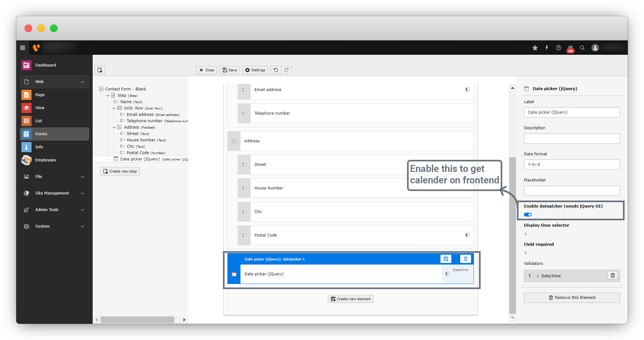Click the undo arrow in form toolbar
The image size is (644, 340).
point(275,70)
